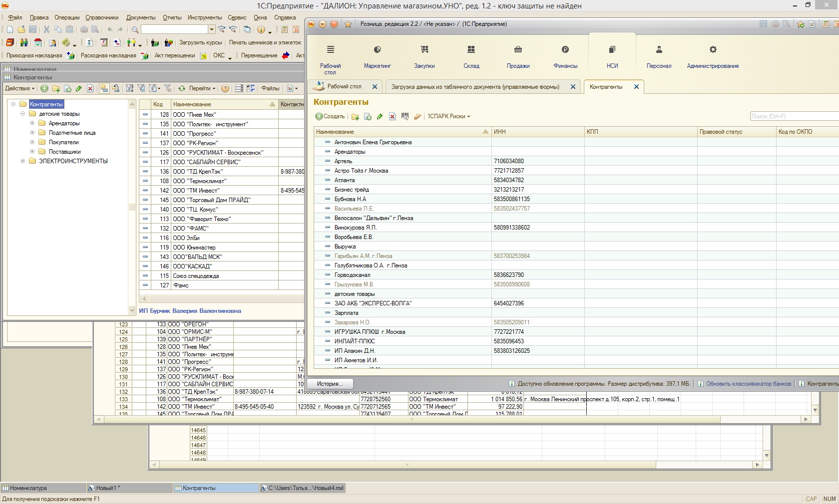
Task: Open the Действия dropdown menu
Action: (x=20, y=88)
